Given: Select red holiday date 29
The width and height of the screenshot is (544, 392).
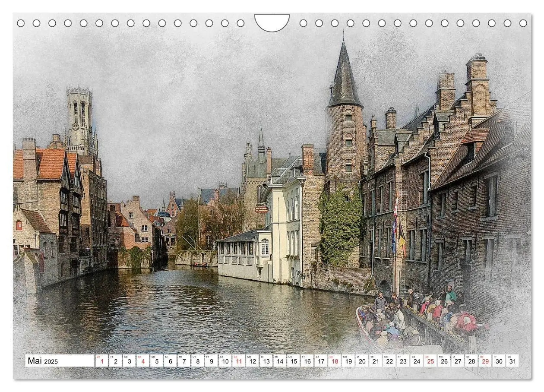Looking at the screenshot, I should tap(485, 361).
